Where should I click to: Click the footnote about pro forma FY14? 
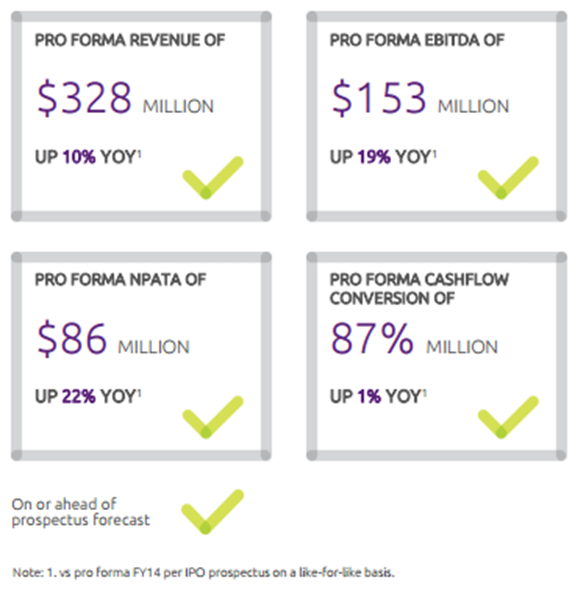tap(203, 572)
